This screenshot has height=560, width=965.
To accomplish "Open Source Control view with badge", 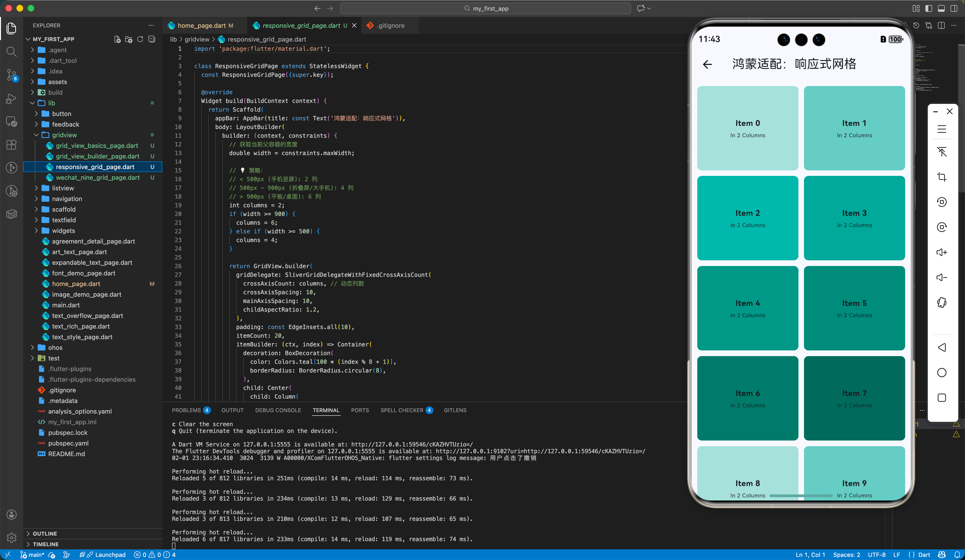I will 12,75.
